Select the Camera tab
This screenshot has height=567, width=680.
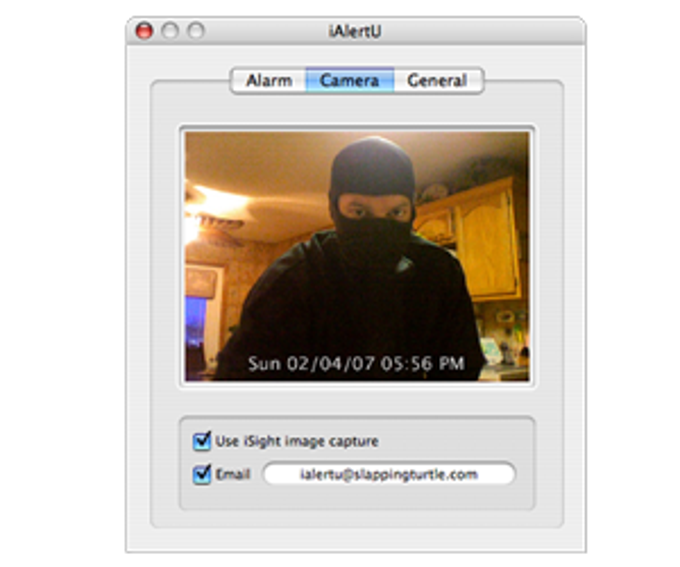tap(350, 81)
